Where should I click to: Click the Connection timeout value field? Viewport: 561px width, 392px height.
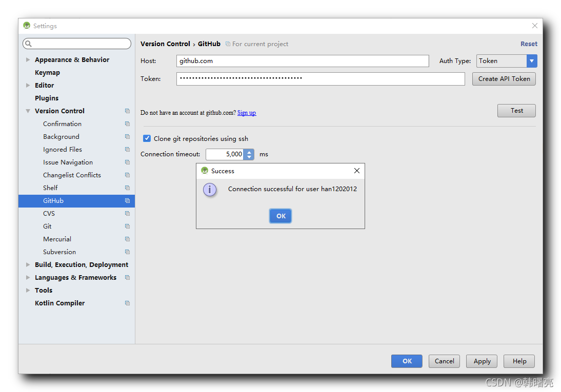225,154
